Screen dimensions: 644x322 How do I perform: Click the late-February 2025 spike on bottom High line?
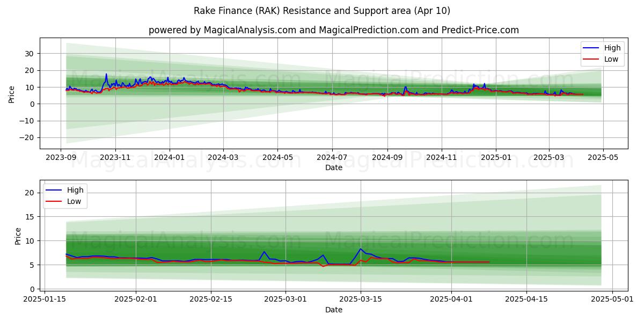(x=264, y=252)
